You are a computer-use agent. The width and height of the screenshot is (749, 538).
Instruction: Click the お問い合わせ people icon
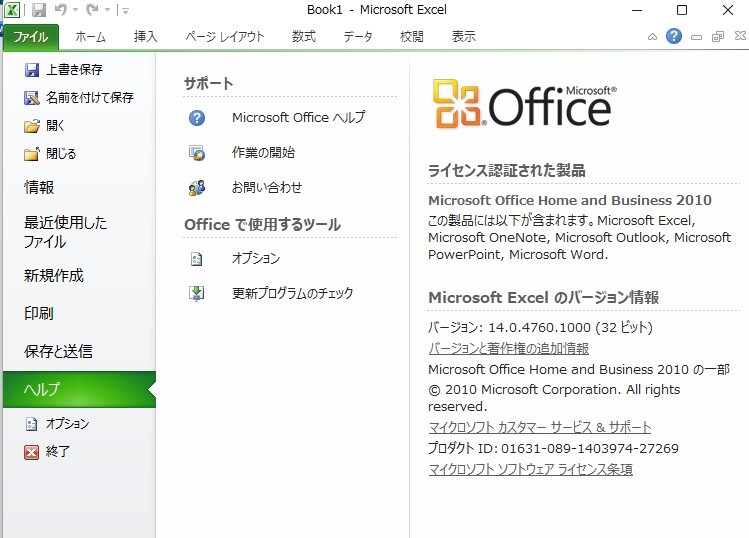click(197, 188)
